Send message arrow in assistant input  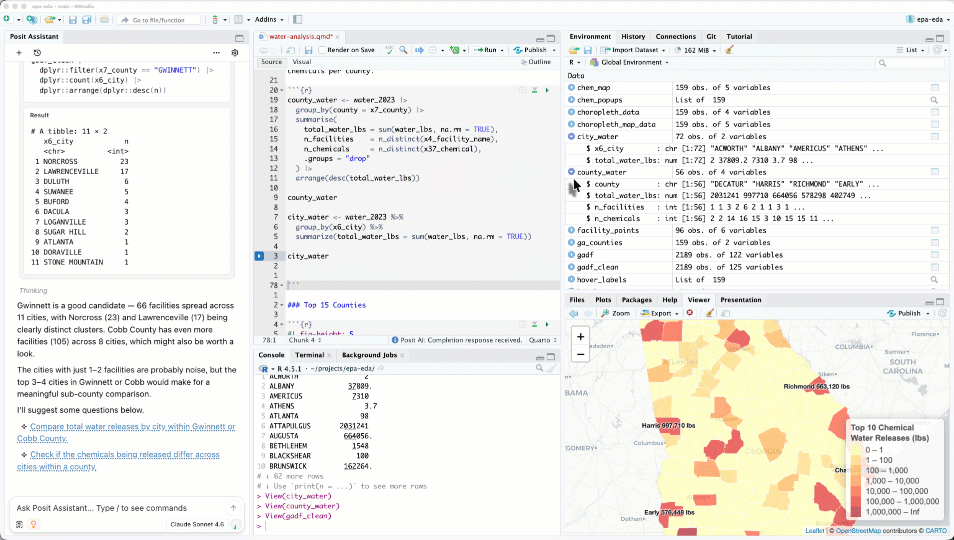point(233,508)
